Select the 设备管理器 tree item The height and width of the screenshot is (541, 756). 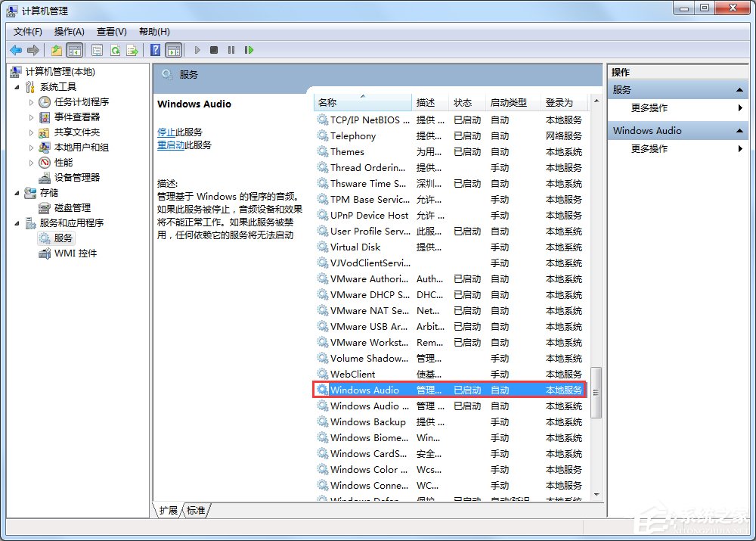coord(78,177)
